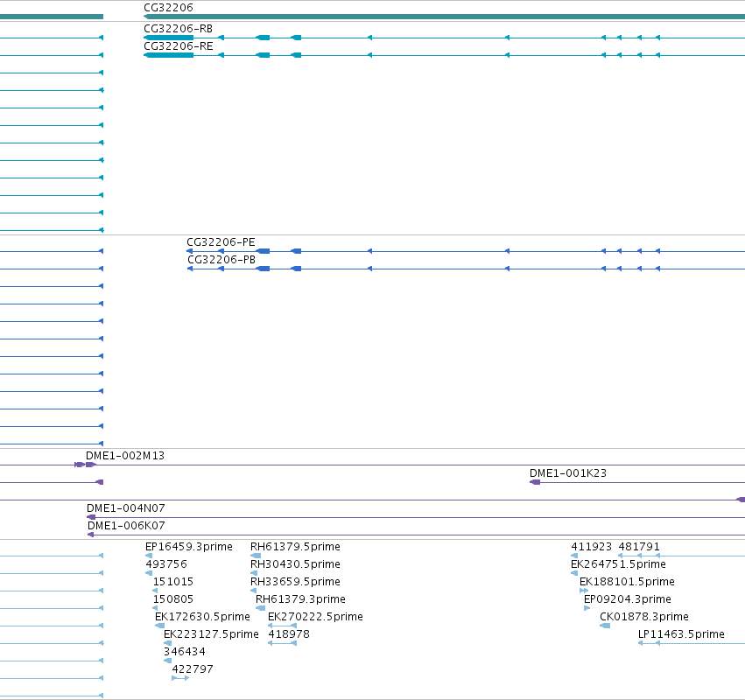Viewport: 745px width, 700px height.
Task: Select EST 418978 label
Action: (x=289, y=635)
